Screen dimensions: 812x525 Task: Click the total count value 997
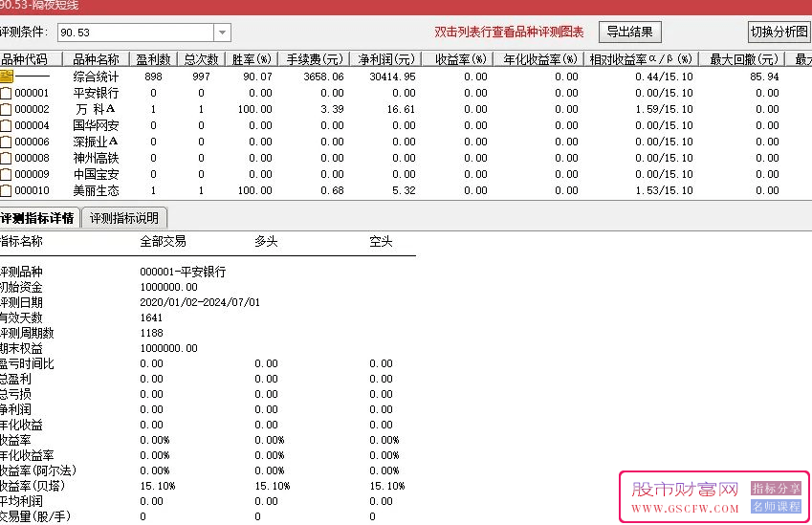point(201,77)
